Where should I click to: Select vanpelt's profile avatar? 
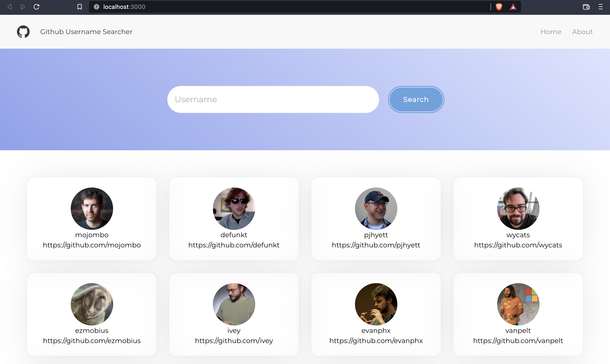click(x=518, y=304)
